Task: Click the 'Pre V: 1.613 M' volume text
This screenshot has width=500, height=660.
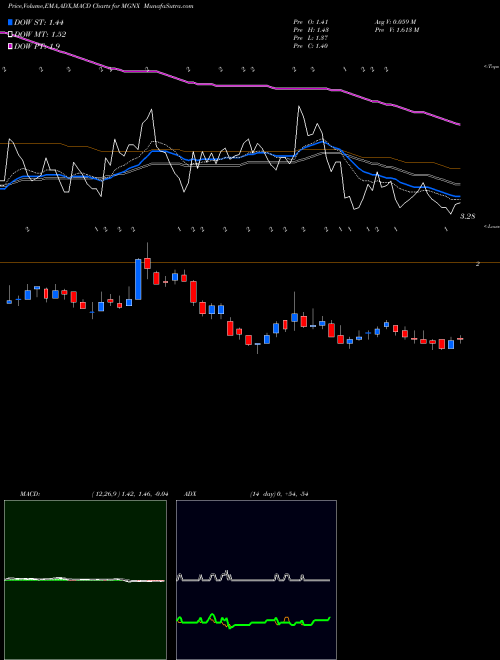Action: (x=396, y=30)
